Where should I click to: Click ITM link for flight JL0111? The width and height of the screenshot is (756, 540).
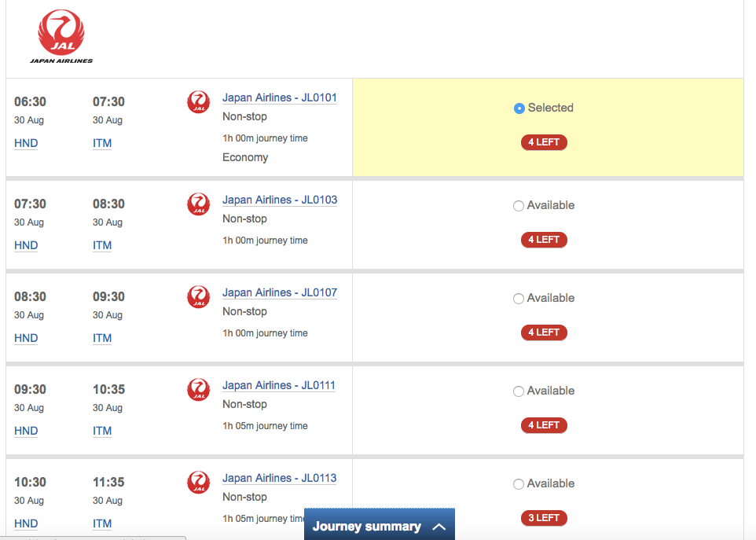tap(102, 431)
